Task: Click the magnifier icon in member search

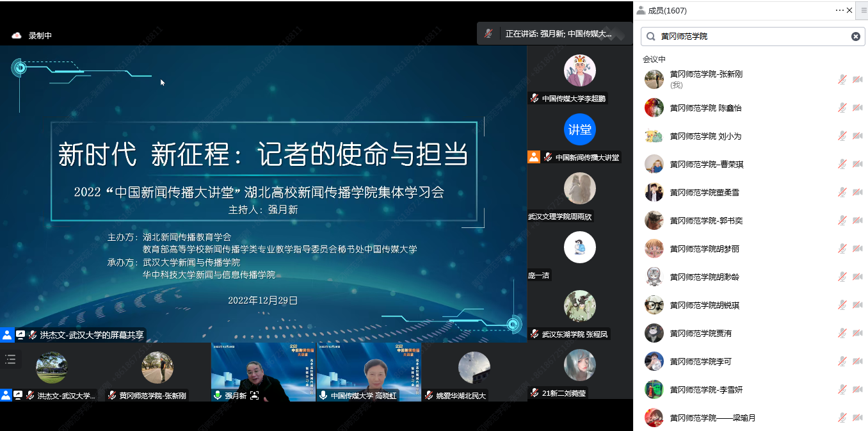Action: (x=650, y=37)
